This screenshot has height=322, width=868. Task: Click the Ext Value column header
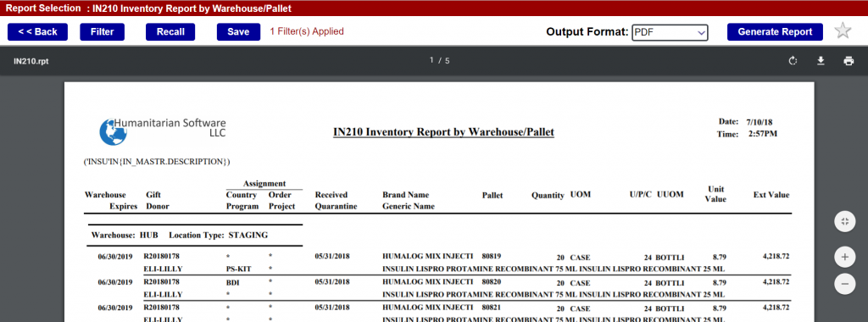[x=771, y=195]
